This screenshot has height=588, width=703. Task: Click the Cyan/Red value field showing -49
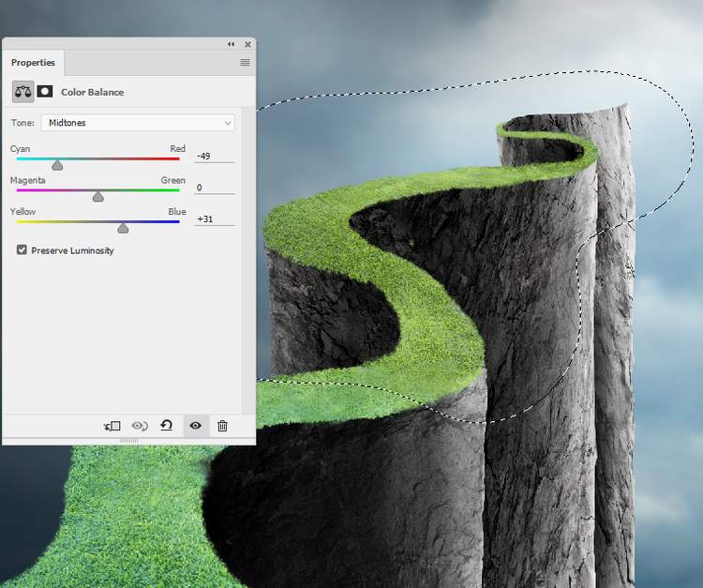(x=215, y=156)
